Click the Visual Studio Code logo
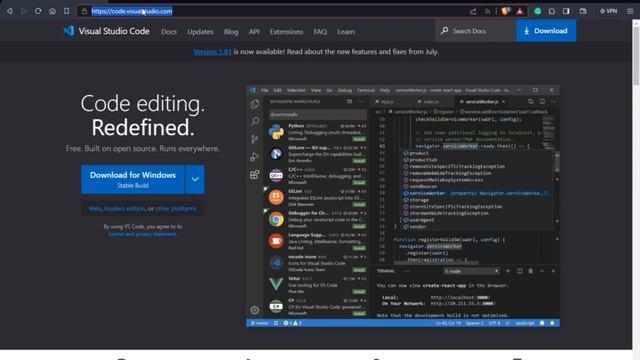This screenshot has height=360, width=640. tap(106, 31)
